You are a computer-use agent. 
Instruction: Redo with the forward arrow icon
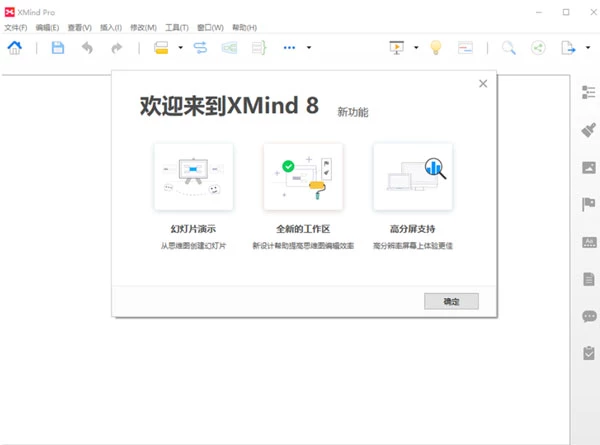(116, 48)
